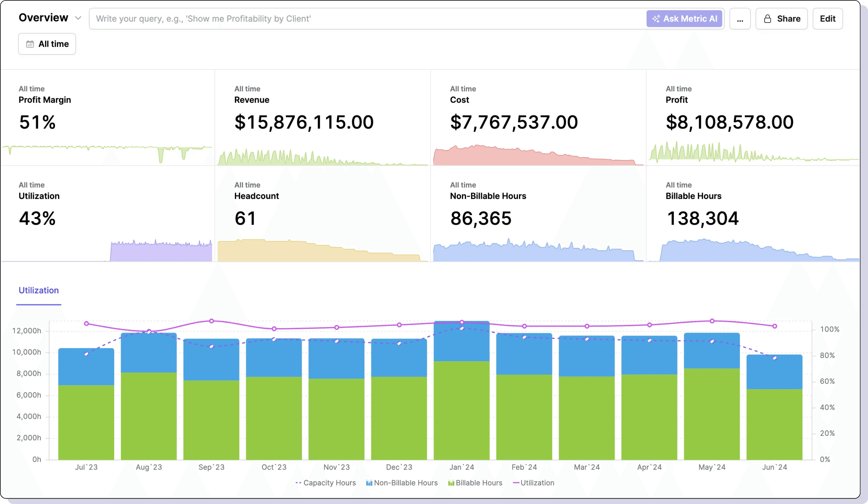Toggle Utilization legend entry

[534, 483]
